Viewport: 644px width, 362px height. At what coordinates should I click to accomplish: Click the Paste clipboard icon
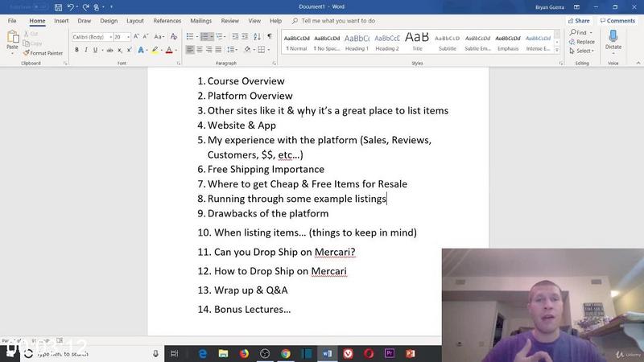click(12, 37)
